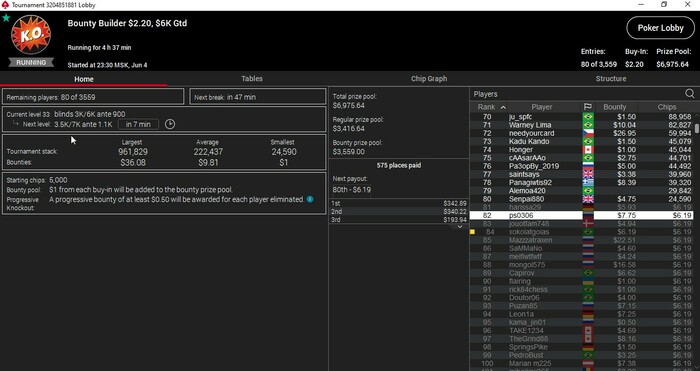This screenshot has height=371, width=700.
Task: Click the Bounty prize pool $3,559.00 value
Action: (349, 152)
